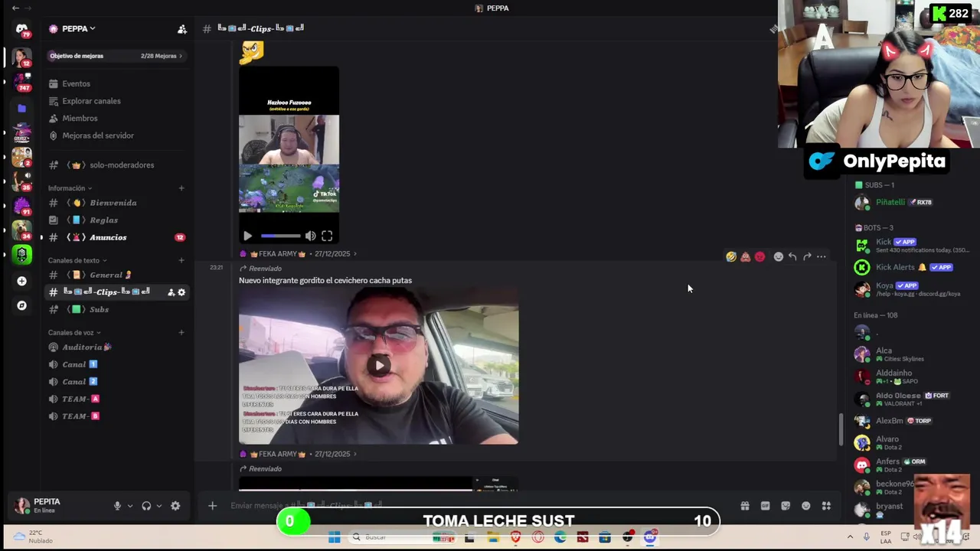The image size is (980, 551).
Task: Forward the hovered message
Action: pyautogui.click(x=807, y=256)
